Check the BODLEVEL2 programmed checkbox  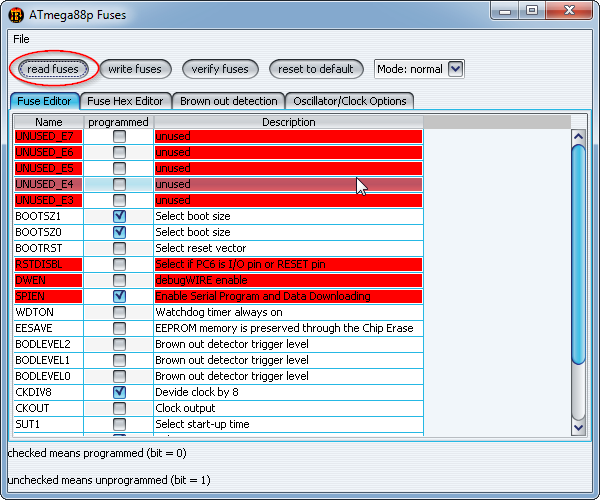[119, 344]
